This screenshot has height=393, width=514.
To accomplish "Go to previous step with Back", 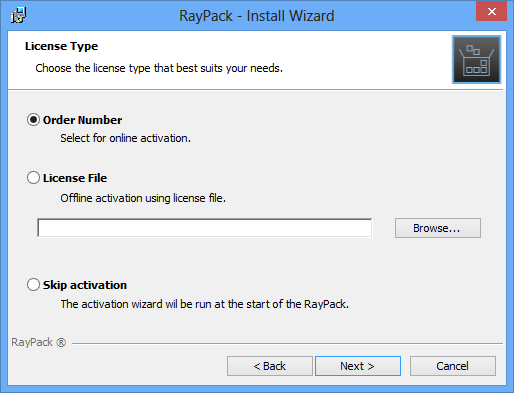I will (x=270, y=366).
